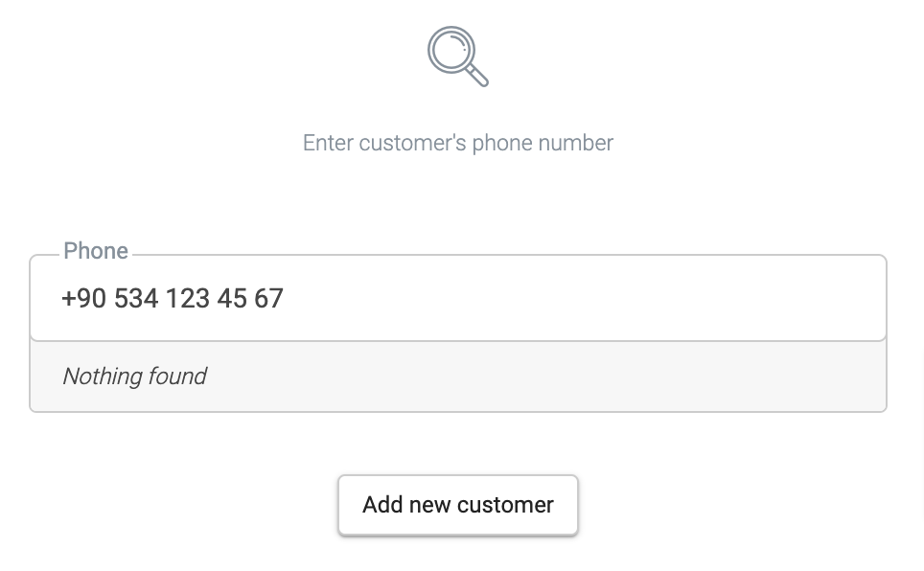
Task: Click the word "customer" on the Add button
Action: point(505,505)
